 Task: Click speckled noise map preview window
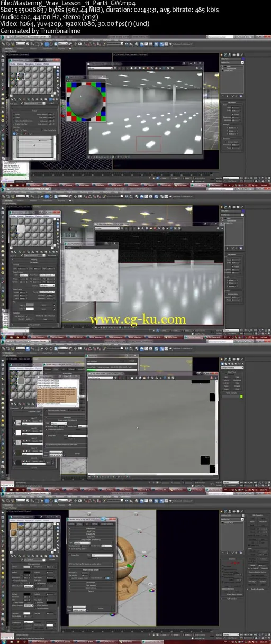point(91,275)
